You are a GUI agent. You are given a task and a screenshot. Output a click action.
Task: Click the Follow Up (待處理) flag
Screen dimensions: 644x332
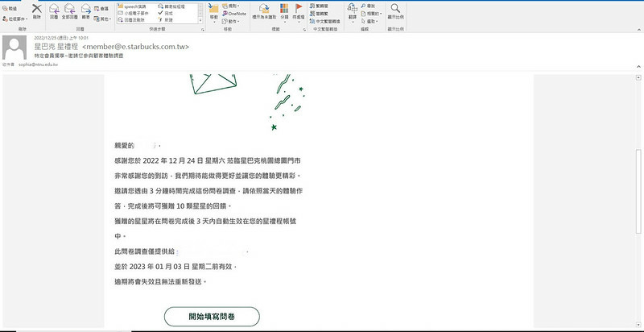tap(299, 12)
